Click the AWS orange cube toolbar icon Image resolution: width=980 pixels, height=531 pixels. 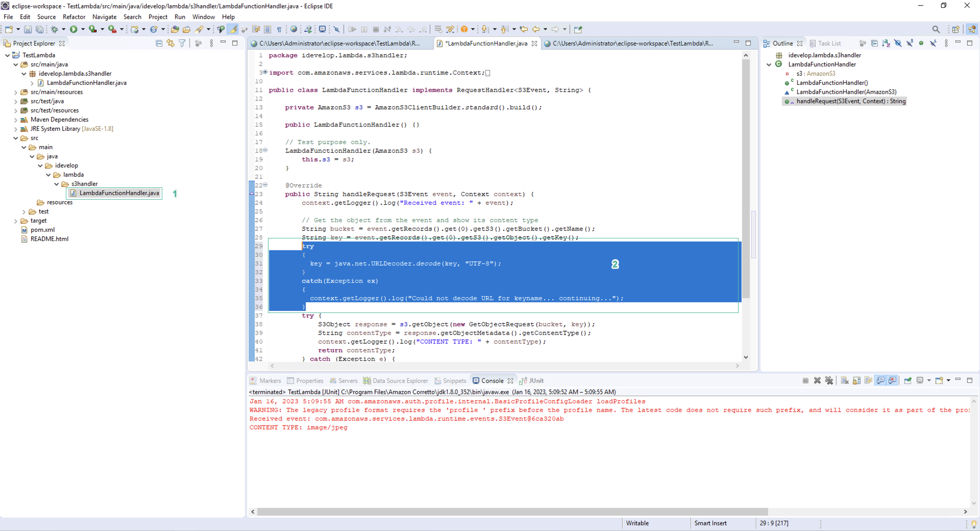point(464,29)
